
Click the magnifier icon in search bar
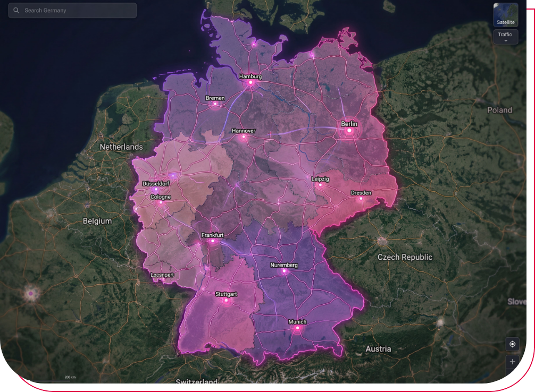pyautogui.click(x=16, y=11)
